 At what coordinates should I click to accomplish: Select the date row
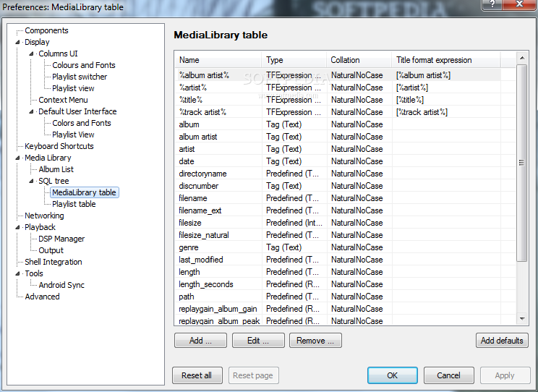(338, 161)
